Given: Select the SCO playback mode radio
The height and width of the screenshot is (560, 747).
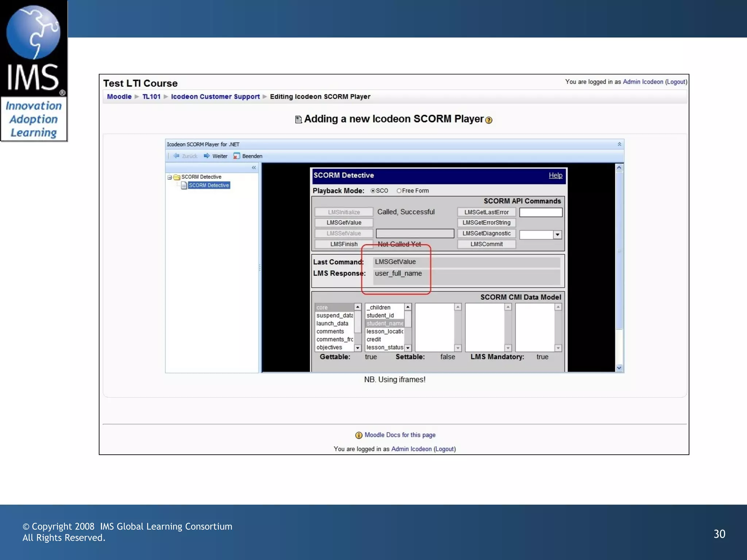Looking at the screenshot, I should (x=373, y=191).
